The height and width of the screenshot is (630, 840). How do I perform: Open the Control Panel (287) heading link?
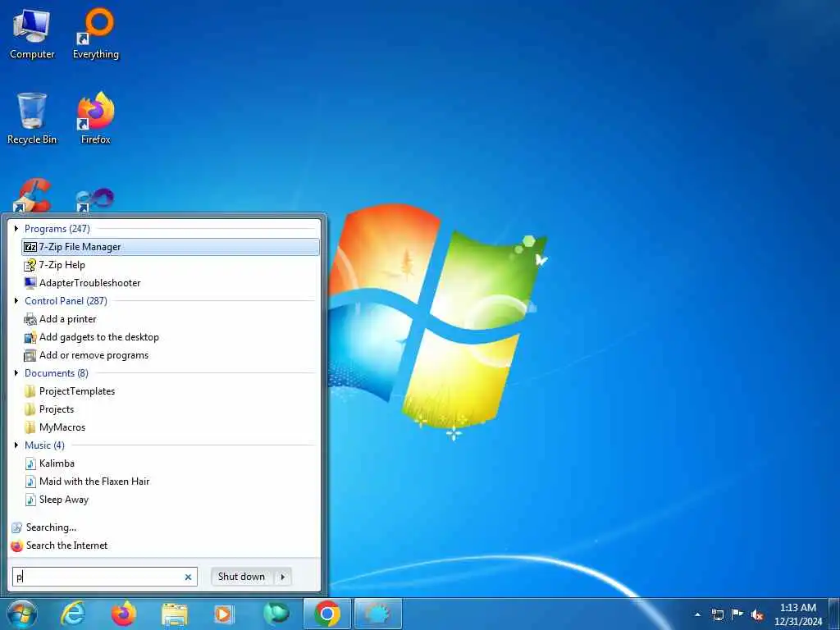pos(66,301)
